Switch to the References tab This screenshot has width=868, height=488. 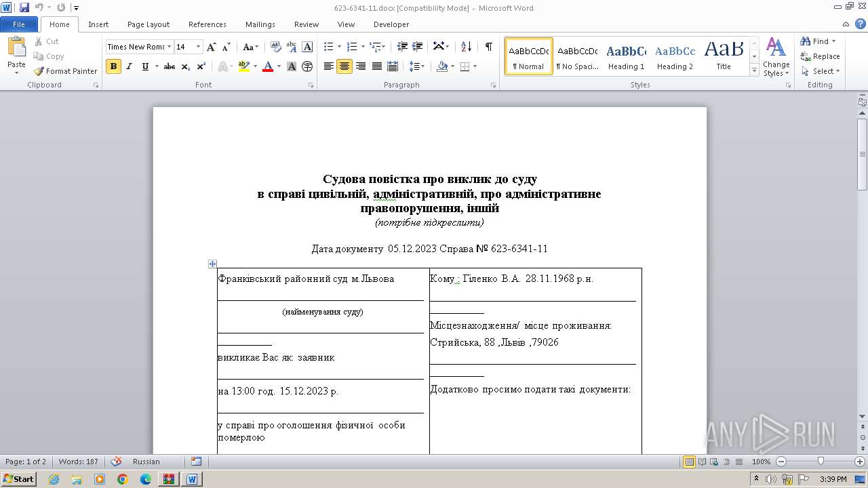click(x=208, y=24)
